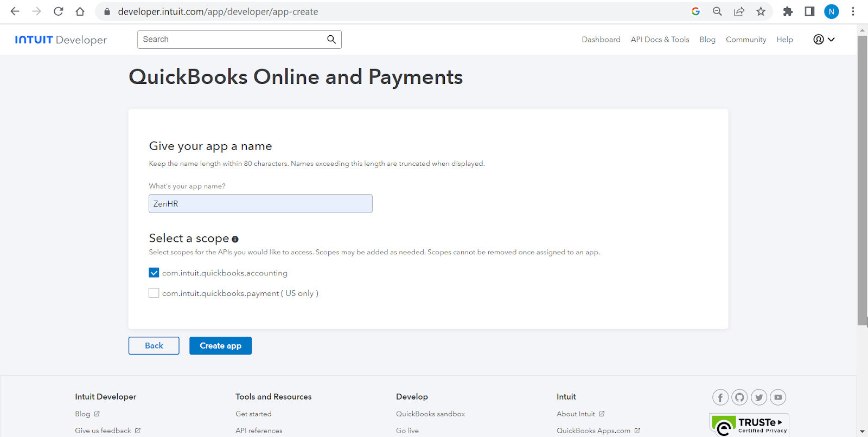868x437 pixels.
Task: Open the browser home page icon
Action: coord(80,11)
